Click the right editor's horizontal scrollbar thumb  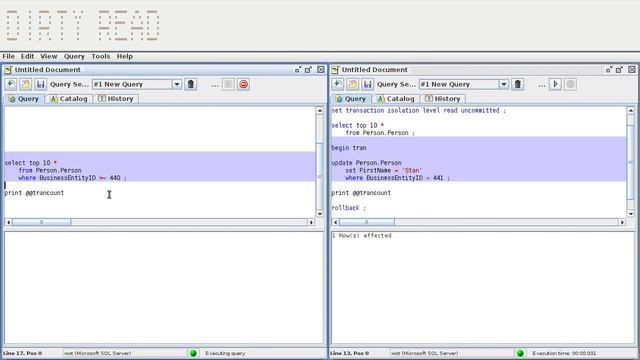click(x=367, y=222)
